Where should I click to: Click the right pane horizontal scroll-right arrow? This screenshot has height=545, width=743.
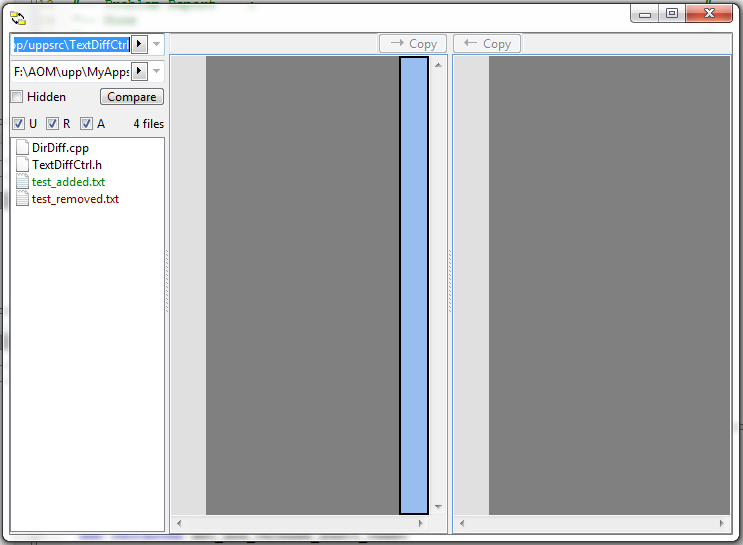pyautogui.click(x=723, y=523)
